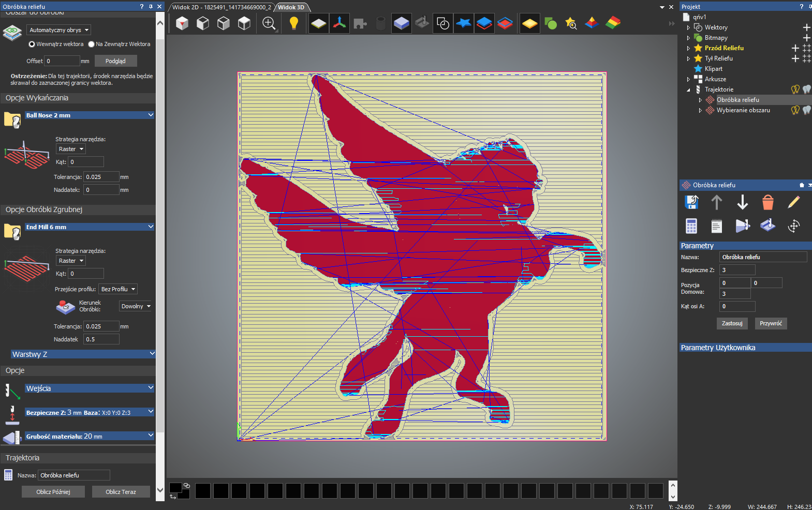Toggle the yellow visibility bulbs on the Trajektorie row
The height and width of the screenshot is (510, 812).
(795, 89)
